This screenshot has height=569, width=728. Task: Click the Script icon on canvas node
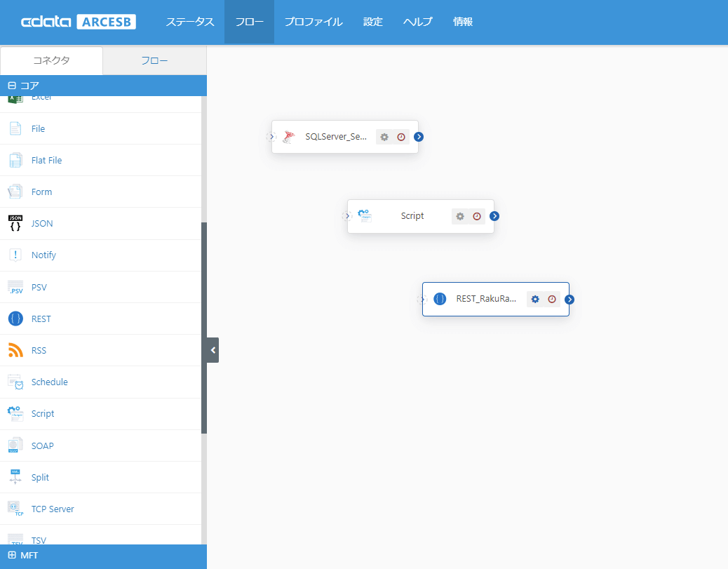pyautogui.click(x=365, y=216)
